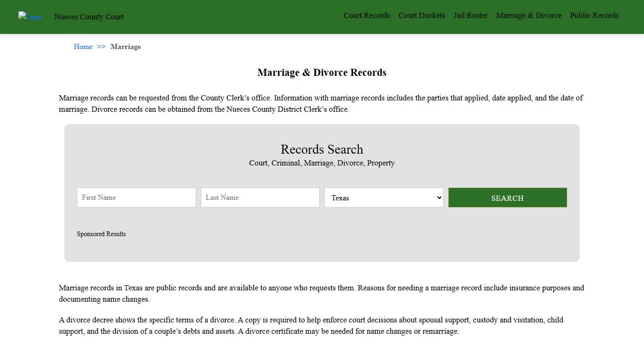Image resolution: width=644 pixels, height=362 pixels.
Task: Go back using the Home breadcrumb link
Action: (x=83, y=47)
